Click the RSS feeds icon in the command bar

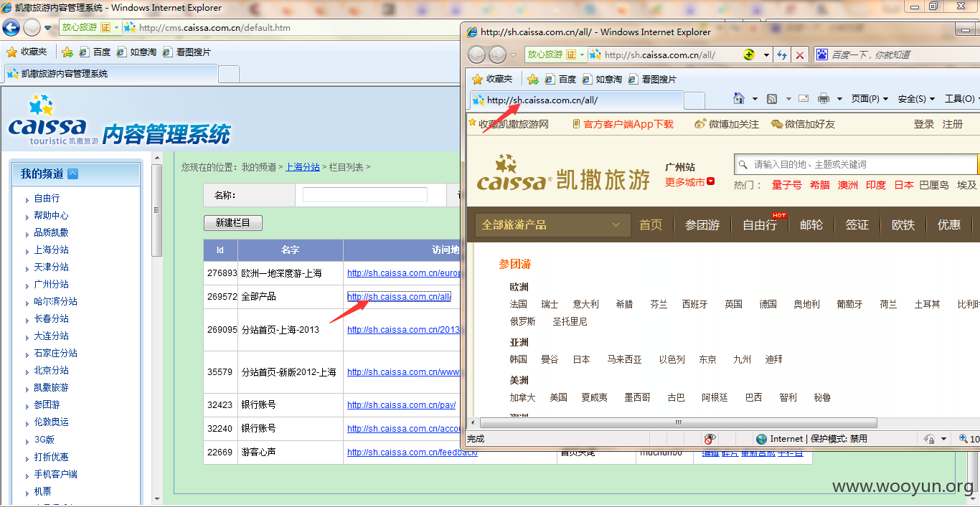772,98
